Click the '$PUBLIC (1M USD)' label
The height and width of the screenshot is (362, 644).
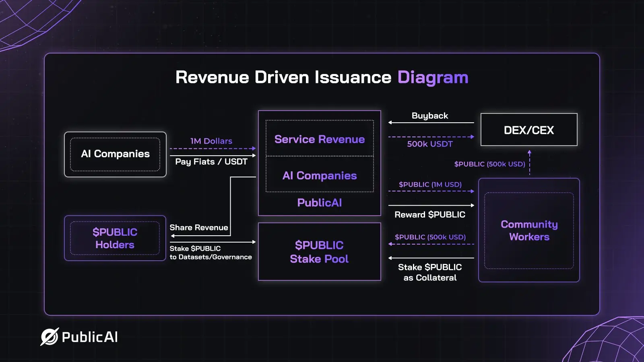point(430,185)
